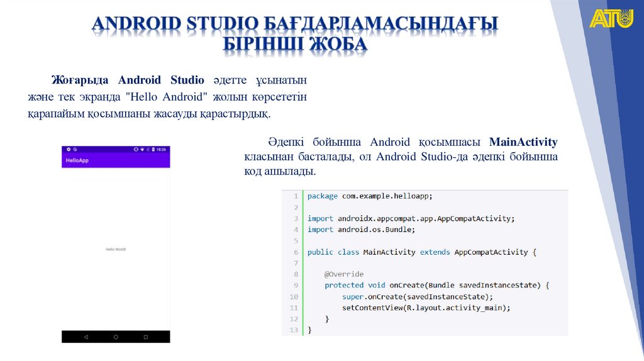Click the Hello World! text on phone screen
Viewport: 644px width, 361px height.
[x=116, y=249]
